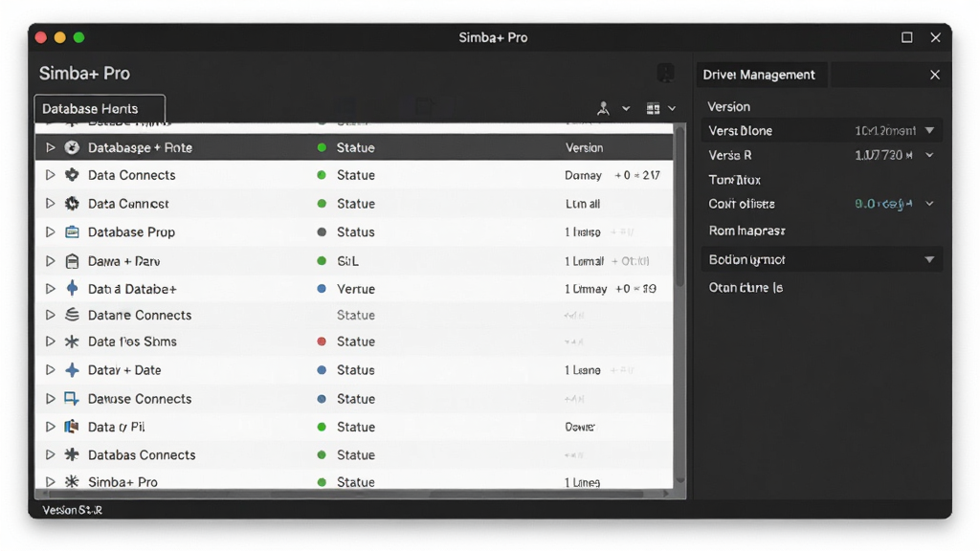This screenshot has height=551, width=980.
Task: Expand the Simba+ Pro tree row
Action: [50, 482]
